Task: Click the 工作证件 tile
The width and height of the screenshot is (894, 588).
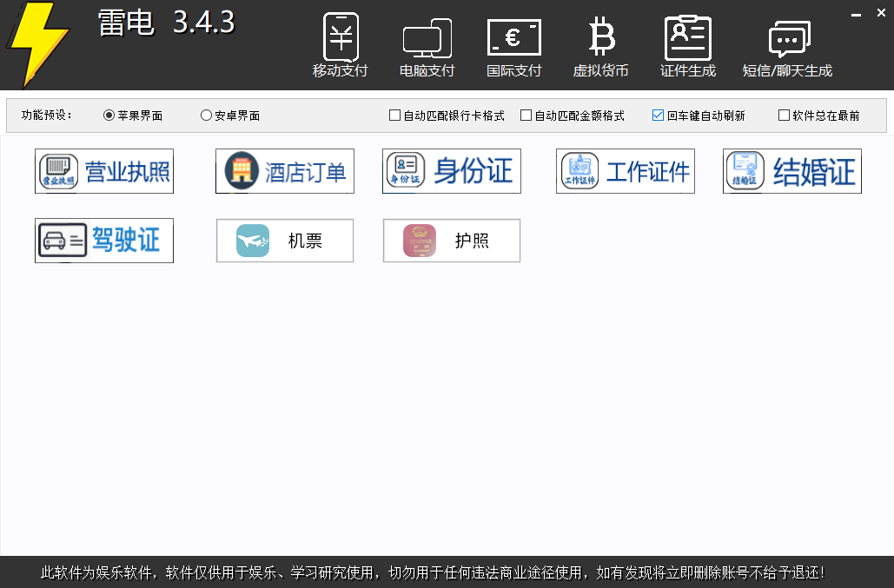Action: click(626, 171)
